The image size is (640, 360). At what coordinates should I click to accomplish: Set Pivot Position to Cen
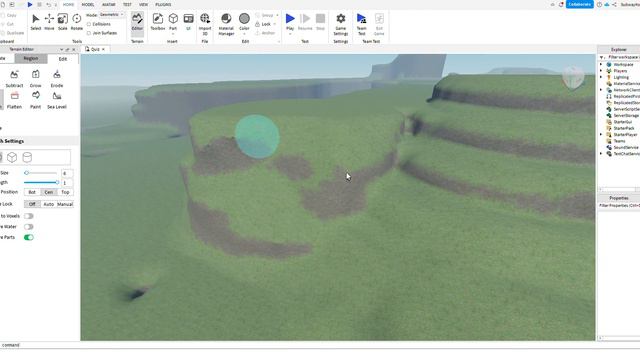(49, 192)
